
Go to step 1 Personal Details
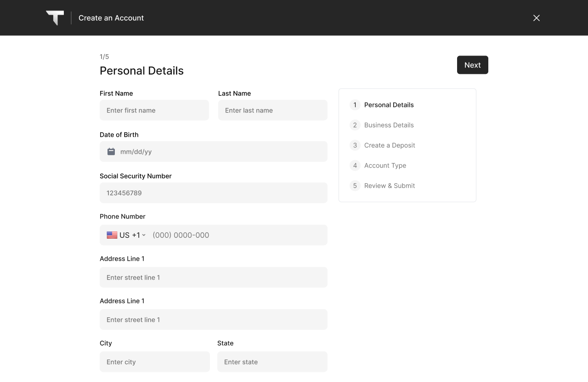pos(389,105)
